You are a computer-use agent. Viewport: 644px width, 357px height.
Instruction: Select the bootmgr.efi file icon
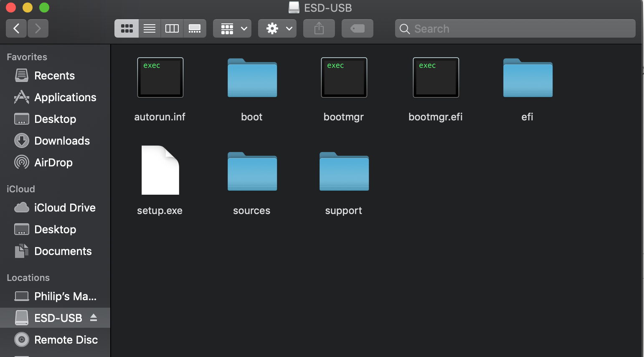pyautogui.click(x=436, y=78)
